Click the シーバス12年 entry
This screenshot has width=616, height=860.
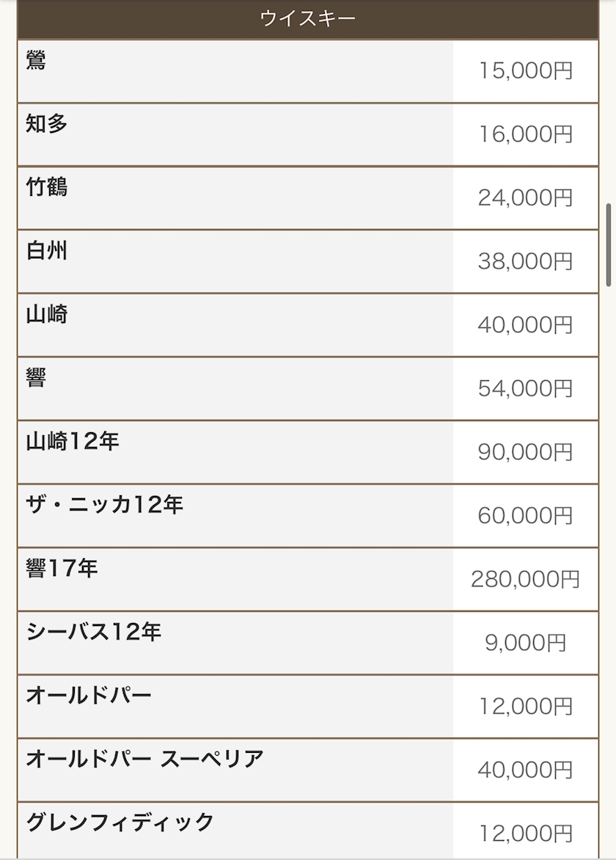[93, 632]
